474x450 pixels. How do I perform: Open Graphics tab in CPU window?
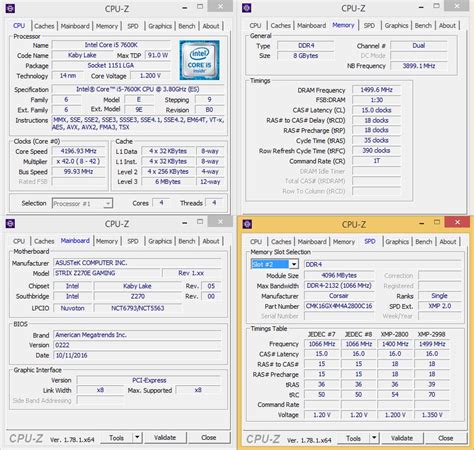tap(160, 26)
